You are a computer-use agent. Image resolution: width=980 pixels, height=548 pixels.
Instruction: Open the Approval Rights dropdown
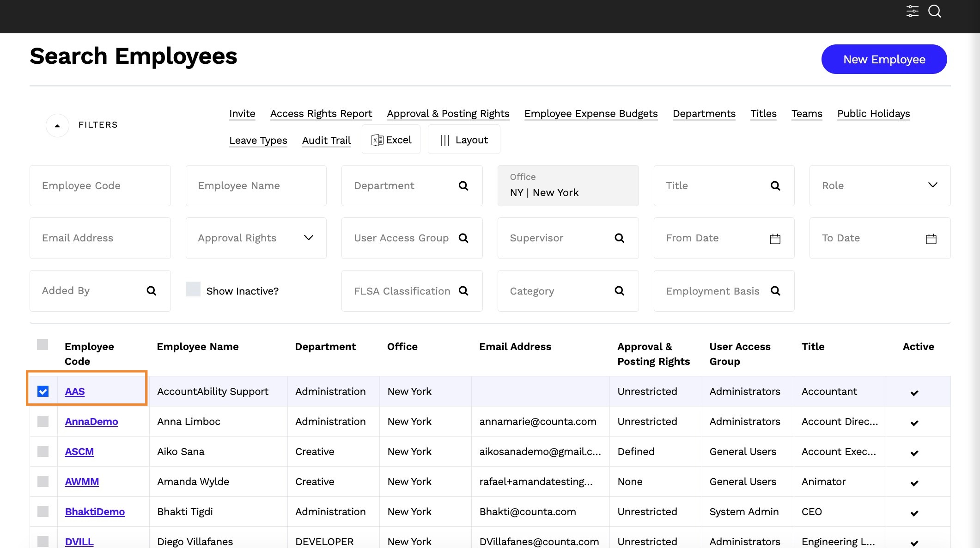click(x=256, y=238)
